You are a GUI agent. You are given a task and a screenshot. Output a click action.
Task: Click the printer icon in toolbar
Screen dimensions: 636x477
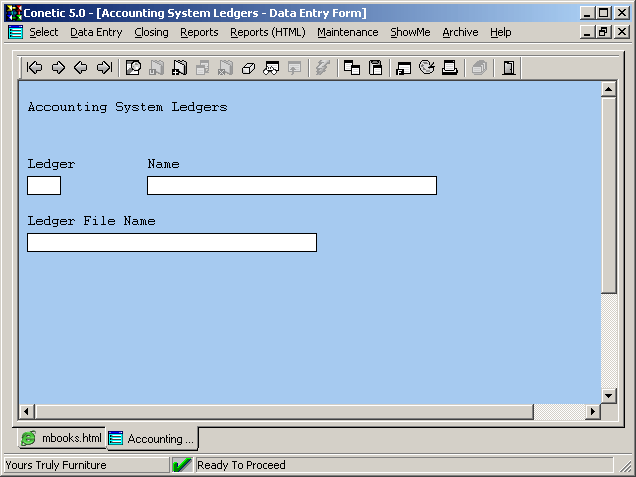pos(450,68)
